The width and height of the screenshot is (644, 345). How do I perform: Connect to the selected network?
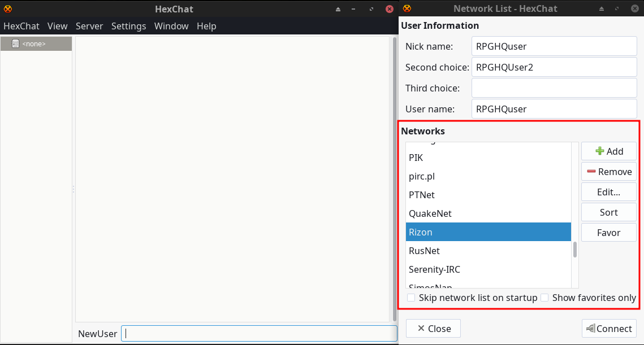tap(609, 329)
